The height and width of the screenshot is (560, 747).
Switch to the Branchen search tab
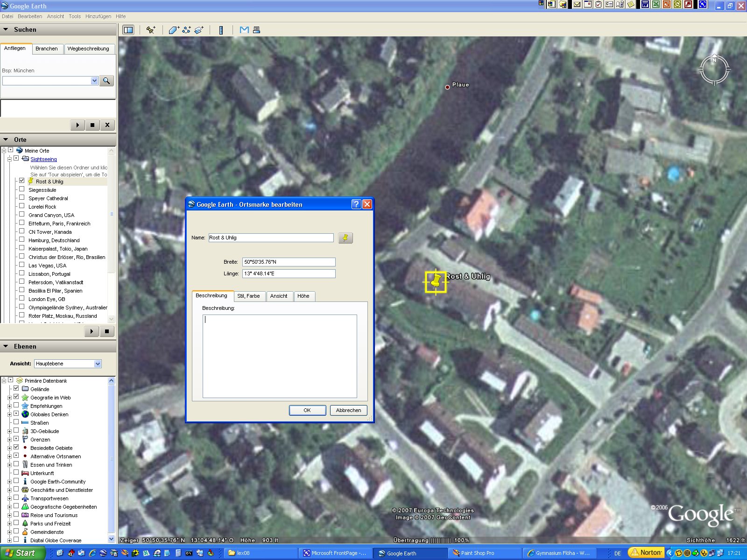point(47,49)
